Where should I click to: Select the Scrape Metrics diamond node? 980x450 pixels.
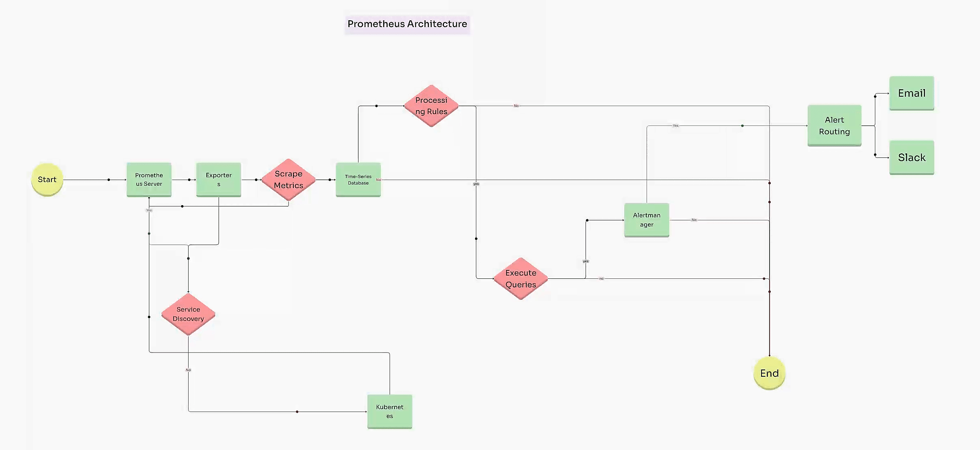[289, 180]
